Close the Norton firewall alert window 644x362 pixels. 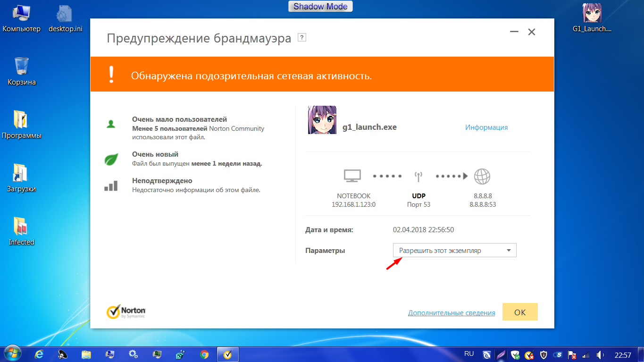click(532, 32)
